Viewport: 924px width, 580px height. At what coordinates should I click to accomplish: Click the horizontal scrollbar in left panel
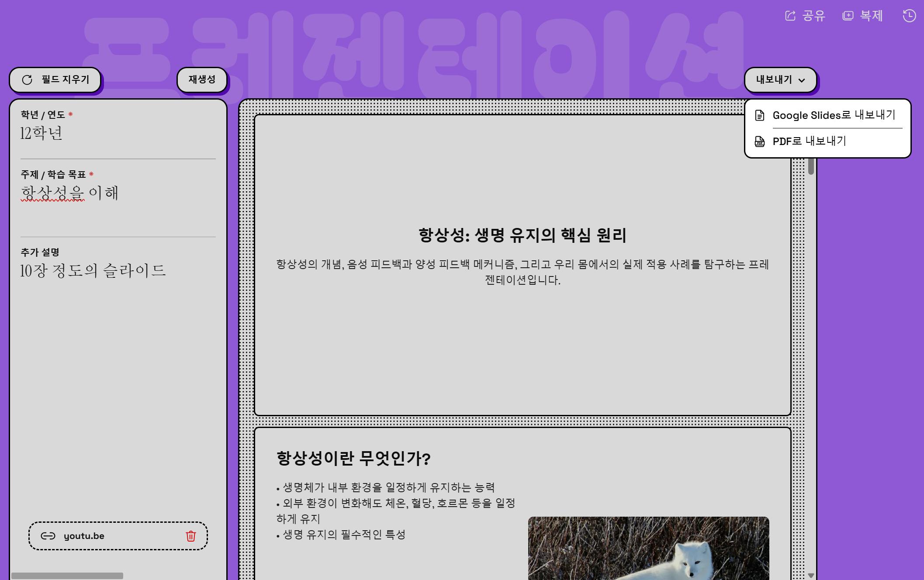(67, 576)
